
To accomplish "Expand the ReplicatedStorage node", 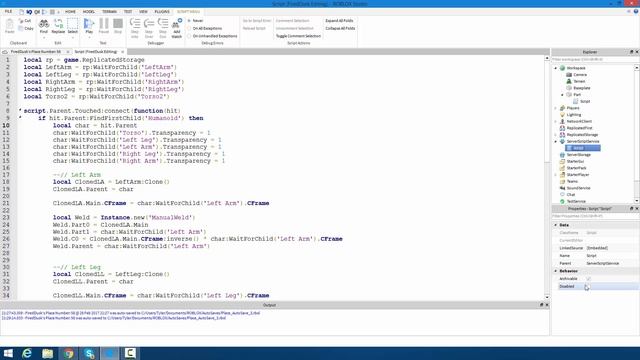I will tap(556, 135).
